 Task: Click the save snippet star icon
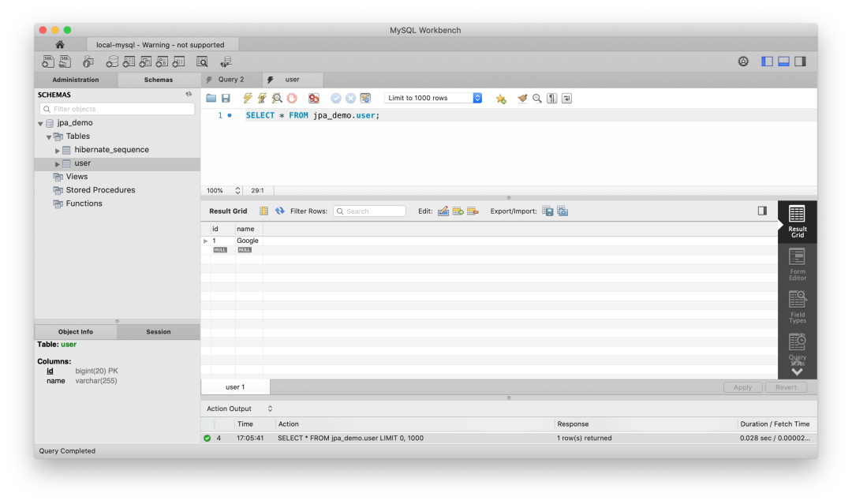click(x=501, y=99)
